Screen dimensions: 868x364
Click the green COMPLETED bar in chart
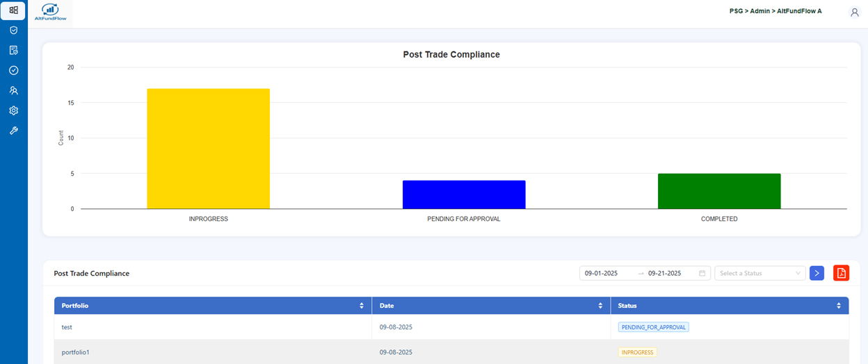pos(719,191)
